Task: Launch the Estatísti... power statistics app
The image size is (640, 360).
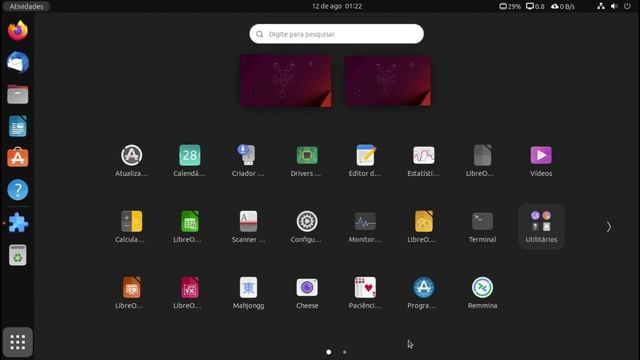Action: (423, 160)
